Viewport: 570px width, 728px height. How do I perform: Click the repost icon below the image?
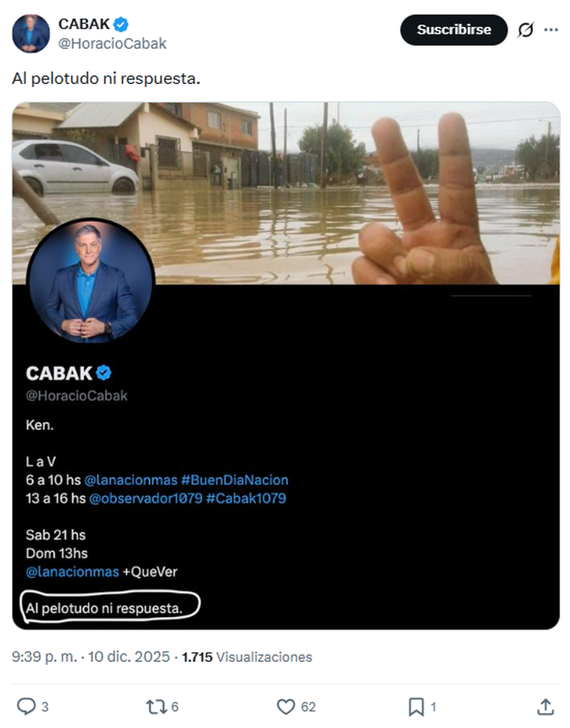pyautogui.click(x=155, y=705)
